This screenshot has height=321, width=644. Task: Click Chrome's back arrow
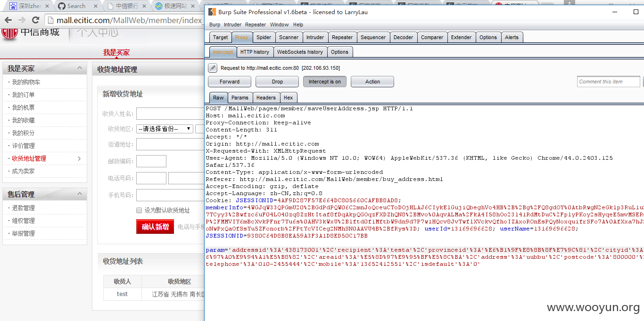[x=8, y=20]
